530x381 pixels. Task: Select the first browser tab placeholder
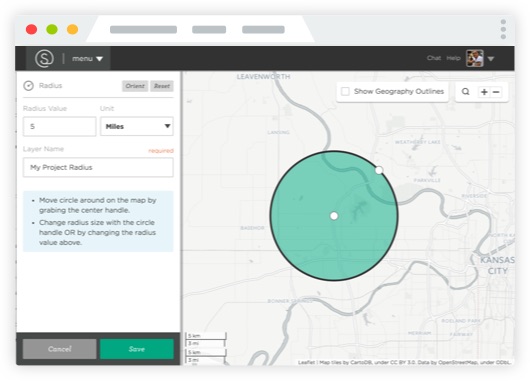pos(143,30)
